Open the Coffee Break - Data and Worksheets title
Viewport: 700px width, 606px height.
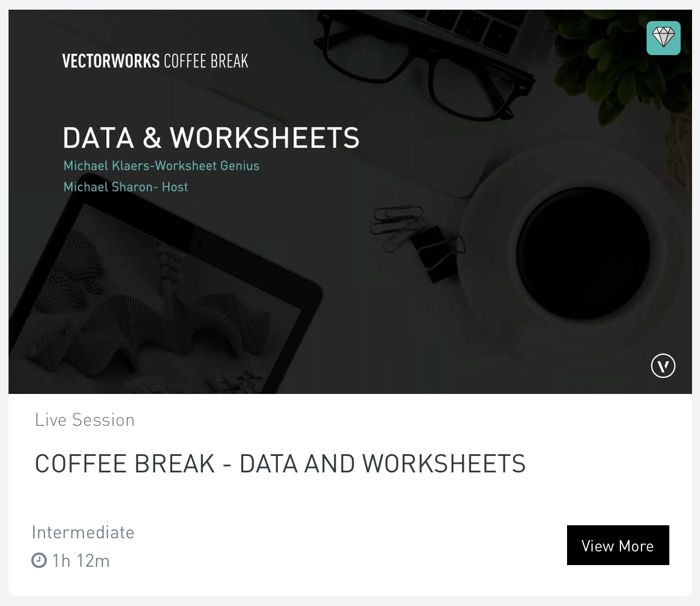(x=280, y=464)
